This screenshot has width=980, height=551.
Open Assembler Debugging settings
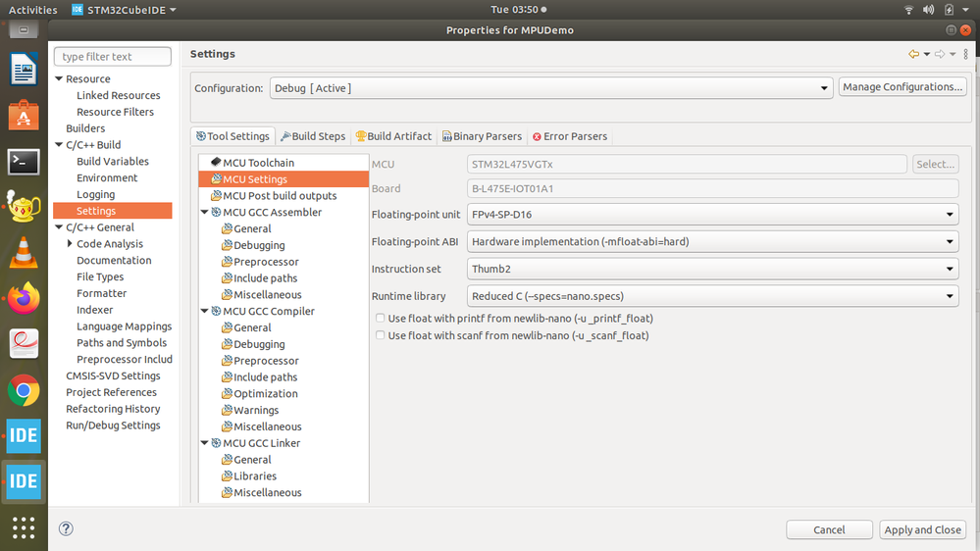click(259, 245)
